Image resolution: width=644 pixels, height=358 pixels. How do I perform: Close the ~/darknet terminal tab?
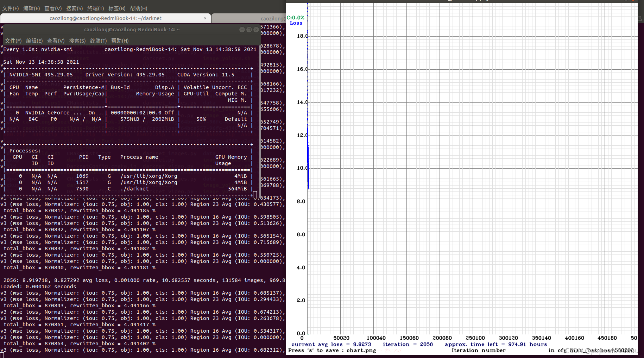pyautogui.click(x=205, y=18)
